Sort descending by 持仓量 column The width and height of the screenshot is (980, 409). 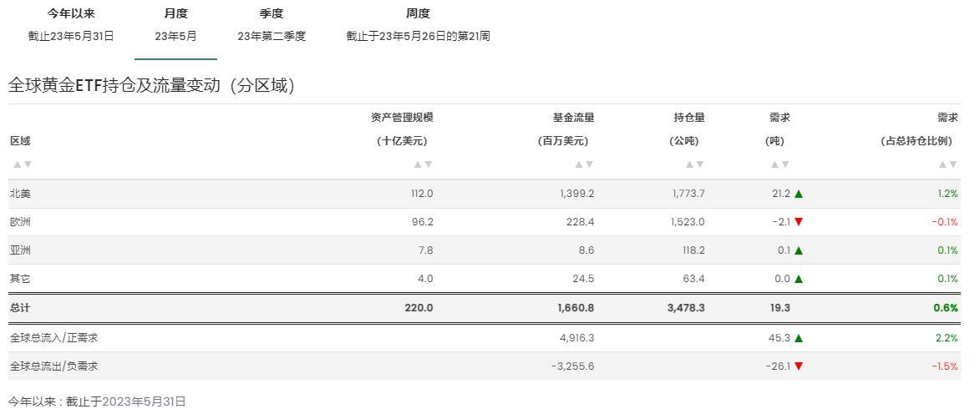coord(700,164)
